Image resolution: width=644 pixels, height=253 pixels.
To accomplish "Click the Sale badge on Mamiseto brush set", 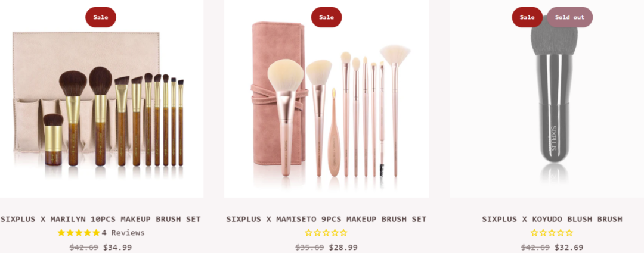I will coord(327,17).
